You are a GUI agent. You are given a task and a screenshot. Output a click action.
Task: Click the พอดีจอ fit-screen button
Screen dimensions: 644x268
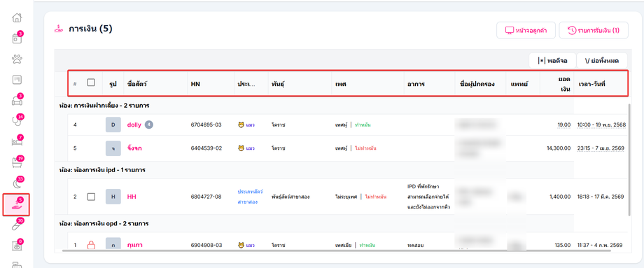pyautogui.click(x=552, y=61)
